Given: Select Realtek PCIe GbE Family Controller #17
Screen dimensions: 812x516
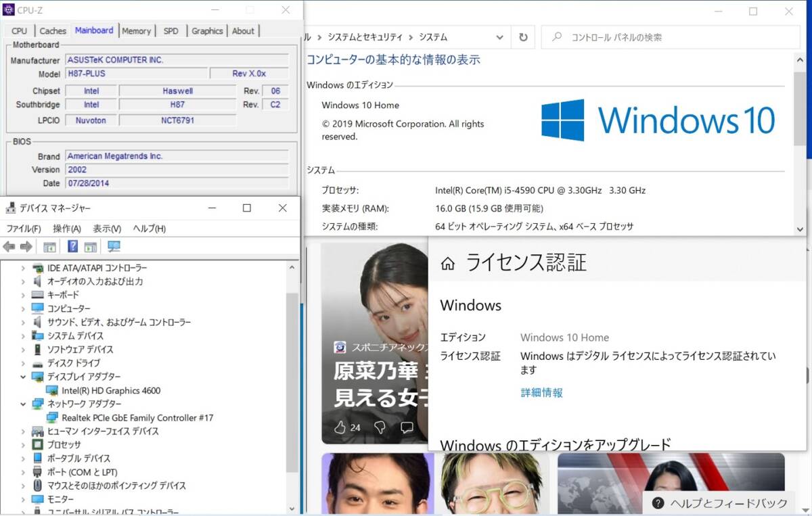Looking at the screenshot, I should pos(137,417).
